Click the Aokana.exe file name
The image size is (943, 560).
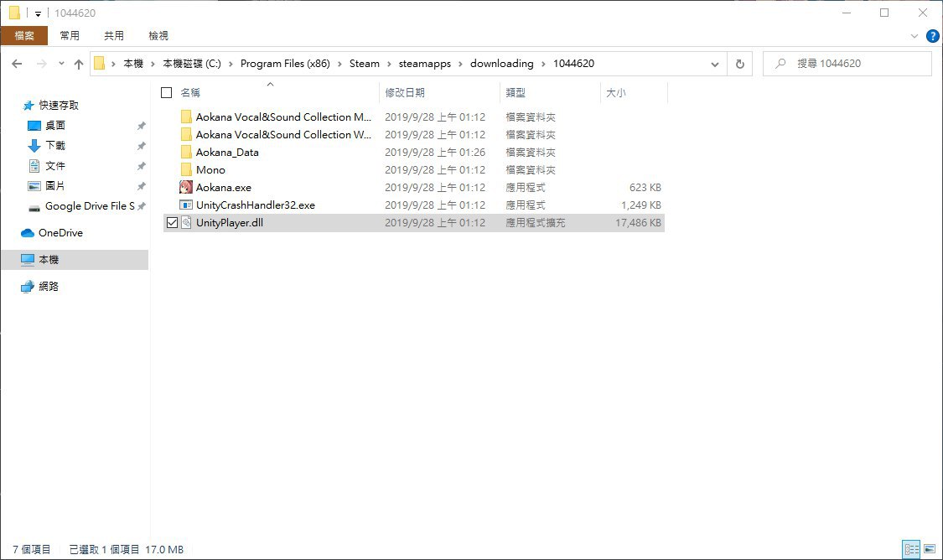pos(224,187)
